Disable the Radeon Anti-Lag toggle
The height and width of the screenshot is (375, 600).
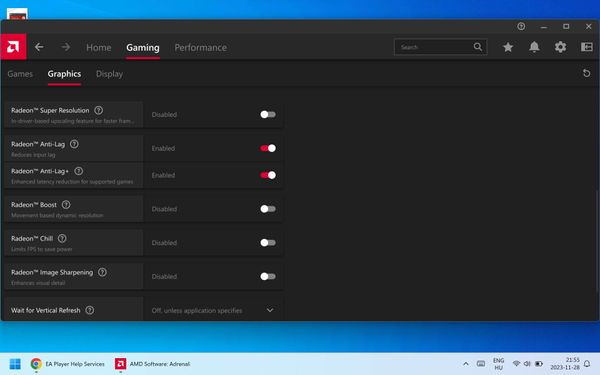coord(268,148)
